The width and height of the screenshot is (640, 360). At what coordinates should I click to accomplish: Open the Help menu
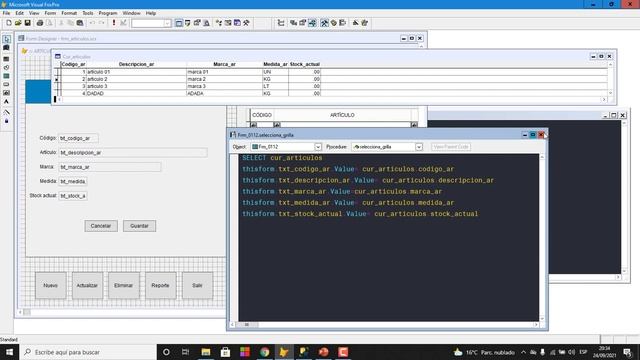point(151,13)
